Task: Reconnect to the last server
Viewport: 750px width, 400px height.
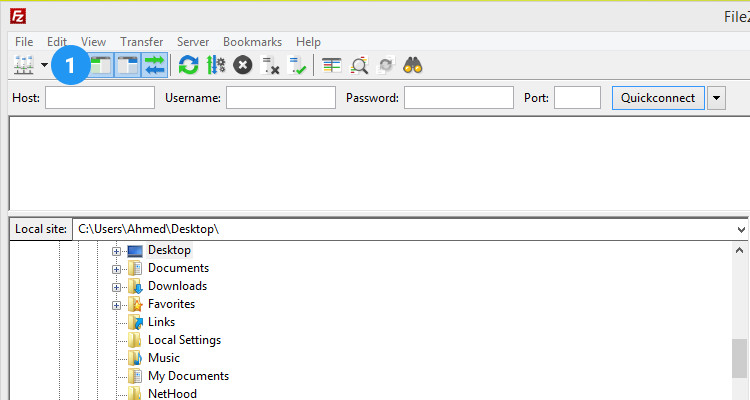Action: tap(298, 65)
